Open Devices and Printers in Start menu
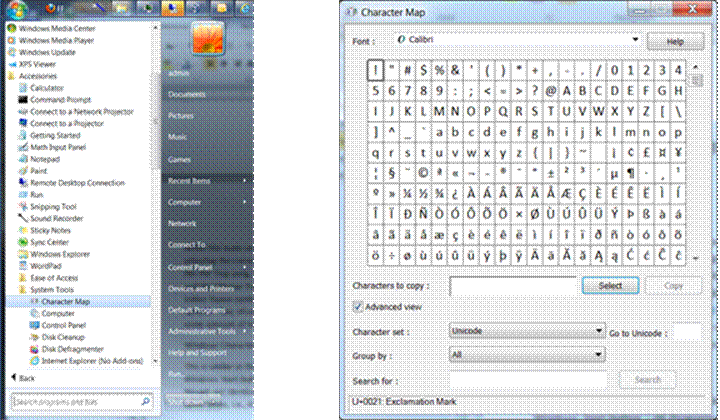 coord(200,289)
